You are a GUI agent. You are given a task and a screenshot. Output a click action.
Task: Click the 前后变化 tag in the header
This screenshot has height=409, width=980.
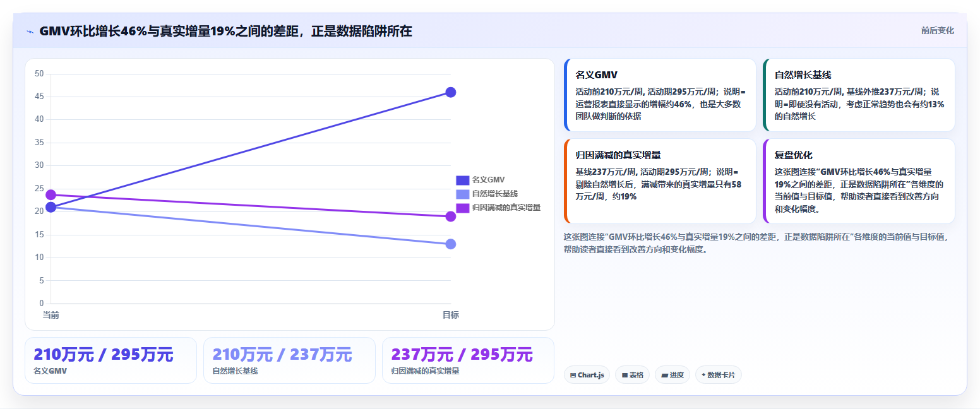(937, 30)
